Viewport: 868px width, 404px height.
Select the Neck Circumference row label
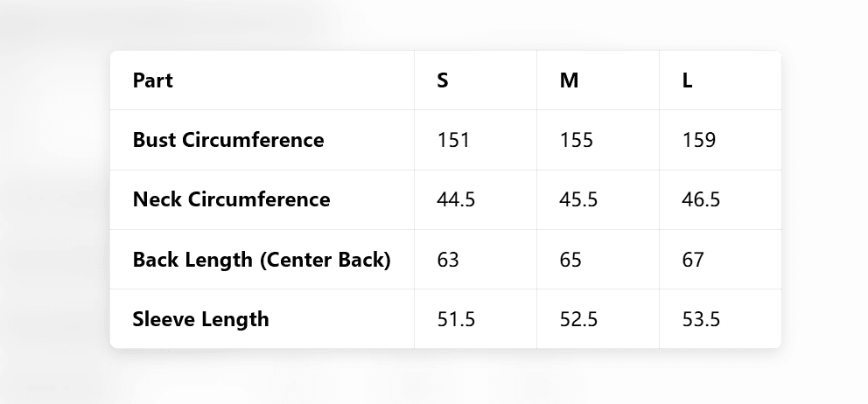point(231,199)
